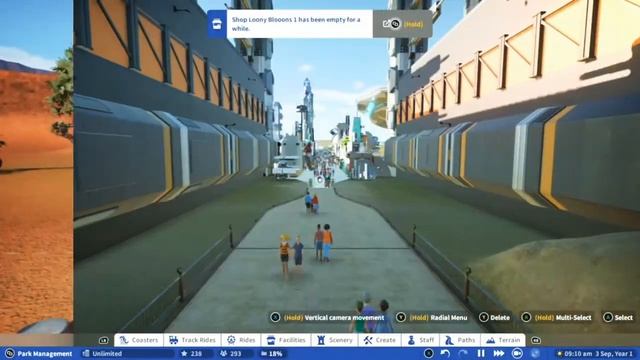
Task: Fast-forward the game speed
Action: pyautogui.click(x=499, y=353)
